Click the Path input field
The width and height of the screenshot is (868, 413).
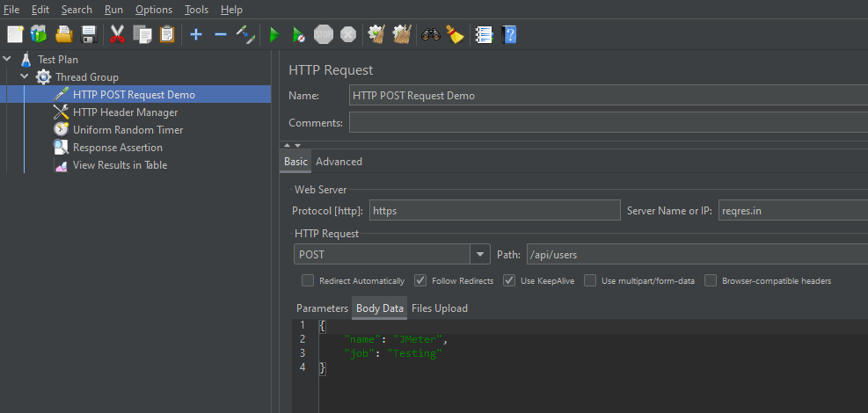click(x=695, y=255)
